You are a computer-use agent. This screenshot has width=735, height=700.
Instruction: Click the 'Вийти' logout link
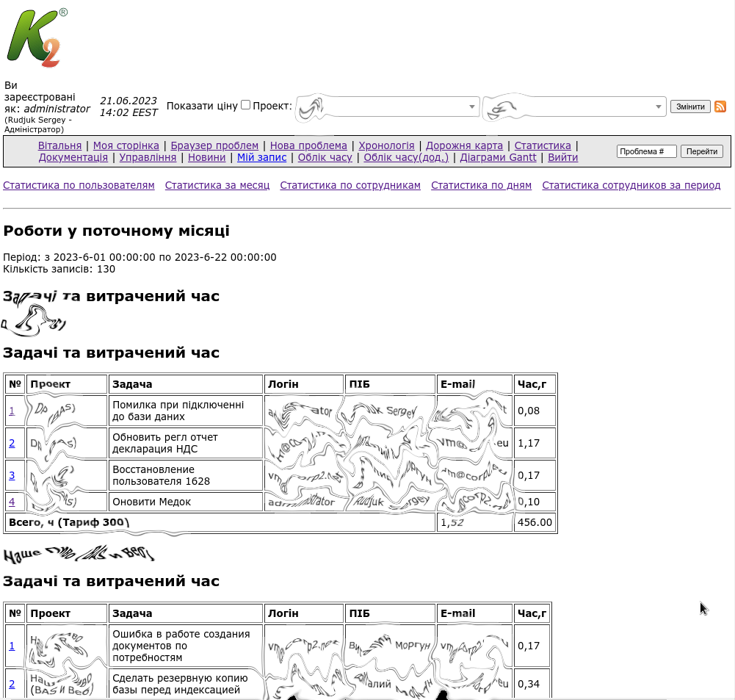pos(562,157)
